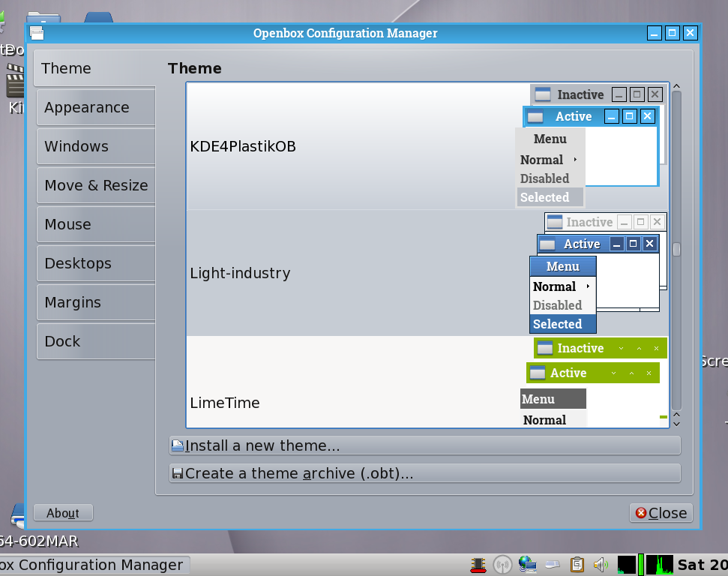Switch to the Margins tab
Image resolution: width=728 pixels, height=576 pixels.
[96, 302]
